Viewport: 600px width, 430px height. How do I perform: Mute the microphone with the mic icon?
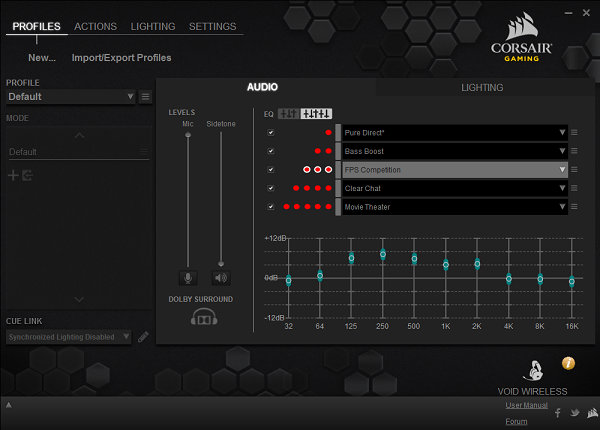point(188,278)
